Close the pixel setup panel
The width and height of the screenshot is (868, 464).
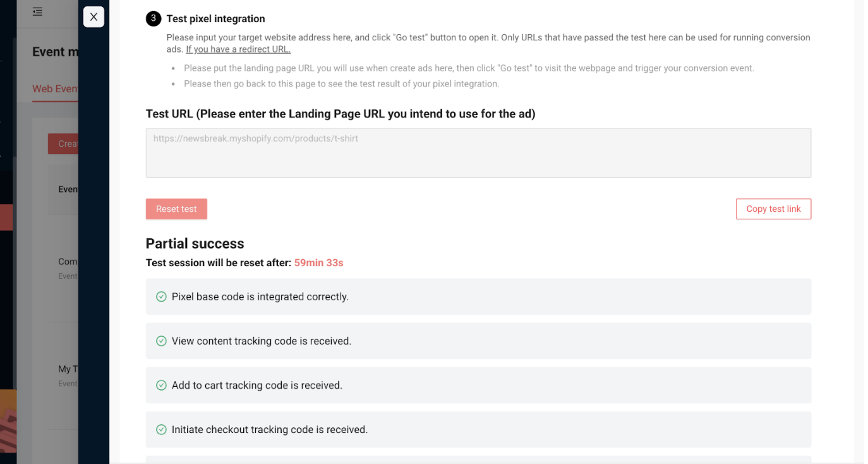point(93,17)
